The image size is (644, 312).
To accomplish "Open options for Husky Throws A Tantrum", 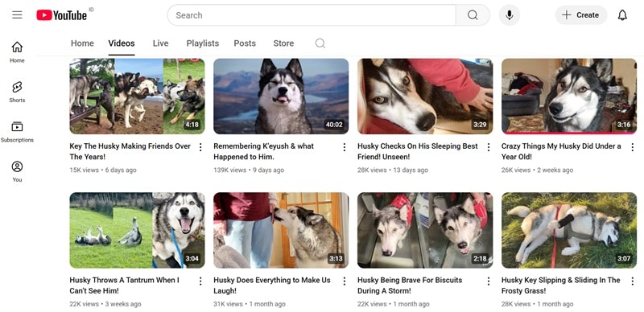I will (200, 281).
